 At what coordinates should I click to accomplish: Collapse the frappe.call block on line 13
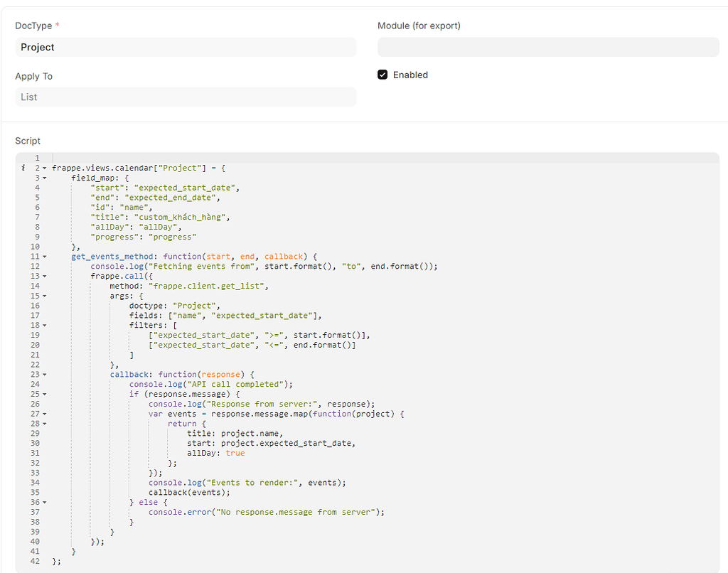[x=46, y=276]
